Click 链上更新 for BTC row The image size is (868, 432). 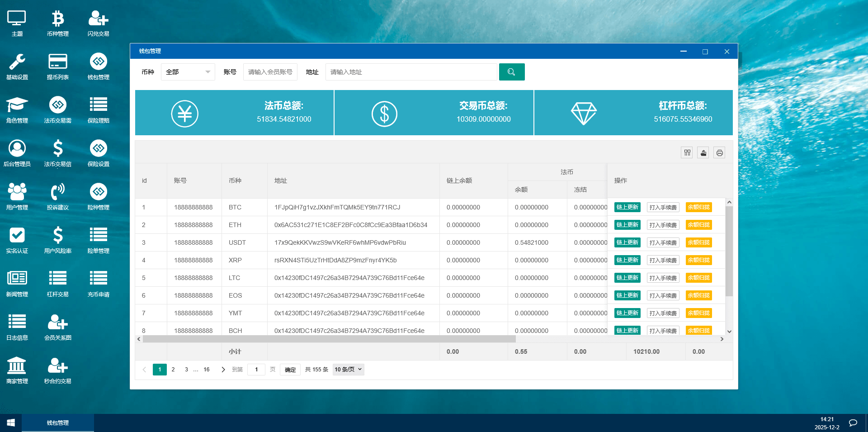coord(627,207)
